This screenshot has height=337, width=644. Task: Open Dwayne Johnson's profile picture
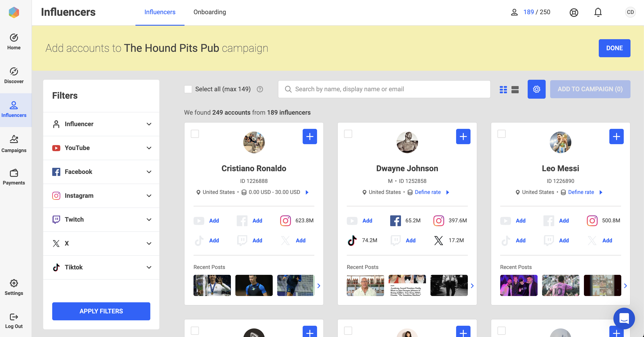[407, 142]
